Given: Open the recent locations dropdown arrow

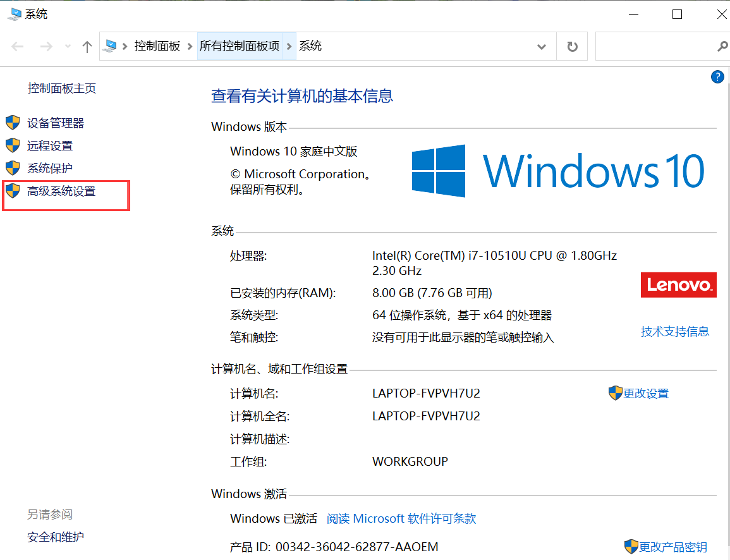Looking at the screenshot, I should point(68,46).
